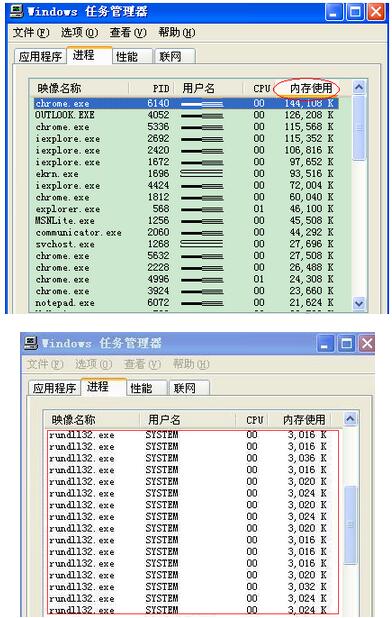
Task: Sort by PID column header
Action: [151, 88]
